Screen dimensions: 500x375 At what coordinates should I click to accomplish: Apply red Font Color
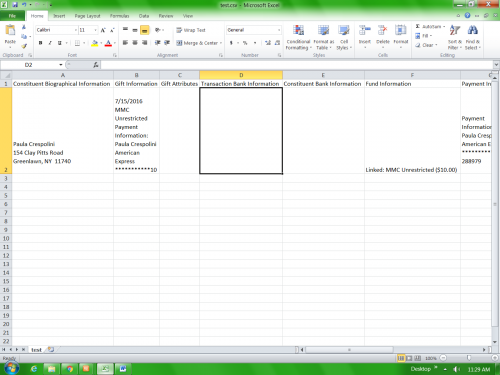[108, 43]
